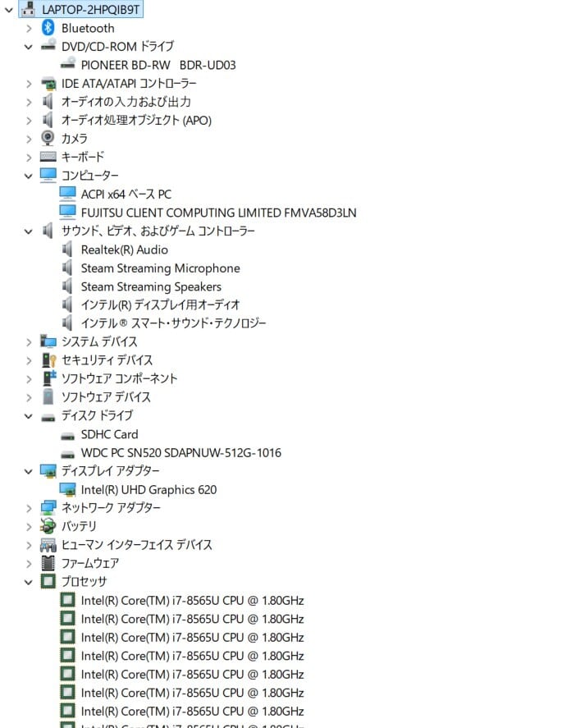Click the icon beside Steam Streaming Microphone
Viewport: 562px width, 728px height.
pos(67,268)
